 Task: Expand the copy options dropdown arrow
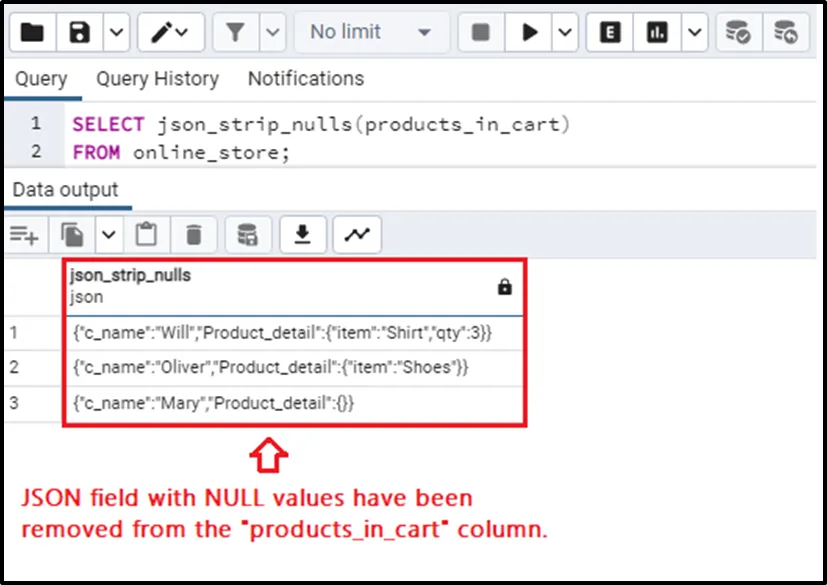click(108, 234)
